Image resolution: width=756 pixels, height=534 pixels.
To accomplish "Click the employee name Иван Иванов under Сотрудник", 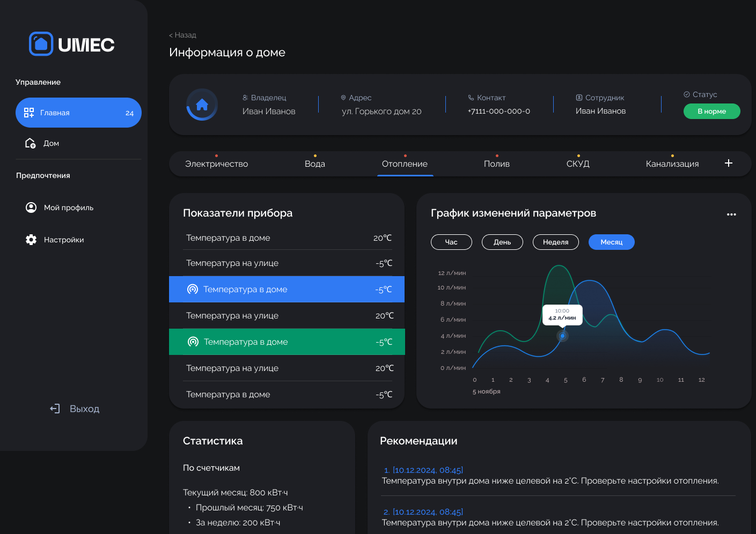I will click(600, 111).
